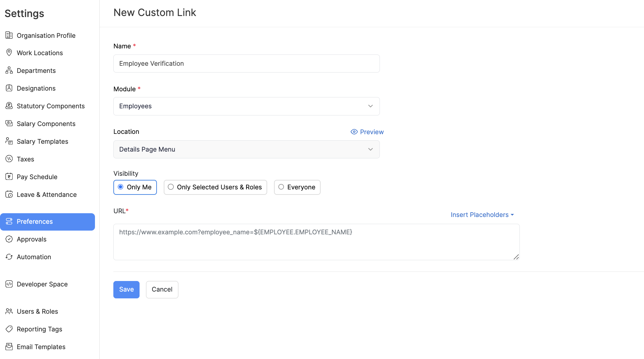Click the Departments hierarchy icon
The height and width of the screenshot is (359, 644).
(x=9, y=70)
